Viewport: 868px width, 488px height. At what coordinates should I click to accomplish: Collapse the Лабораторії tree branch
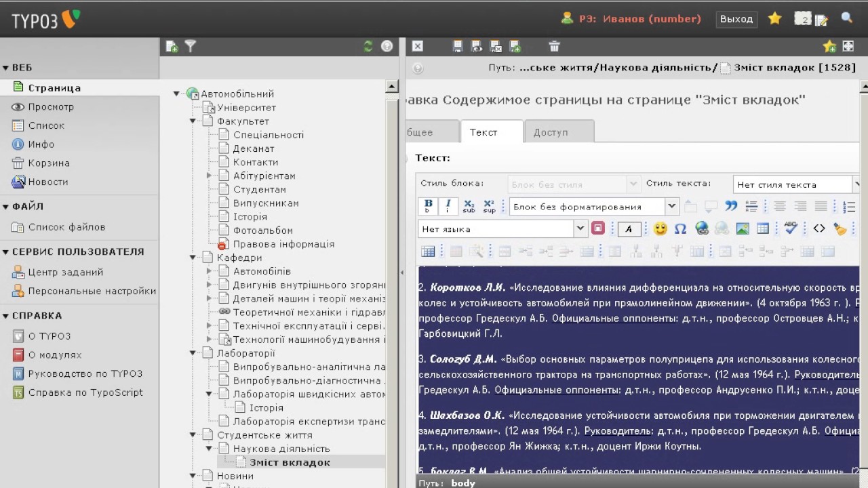click(x=193, y=353)
